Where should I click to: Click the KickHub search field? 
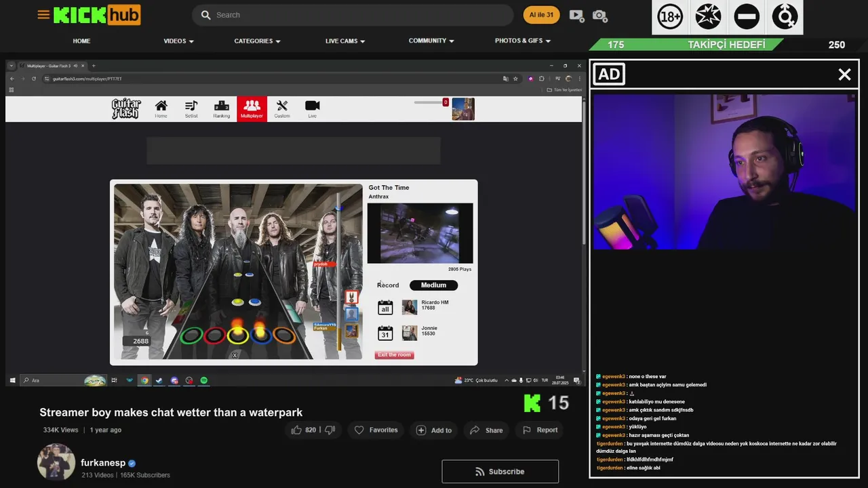click(353, 15)
